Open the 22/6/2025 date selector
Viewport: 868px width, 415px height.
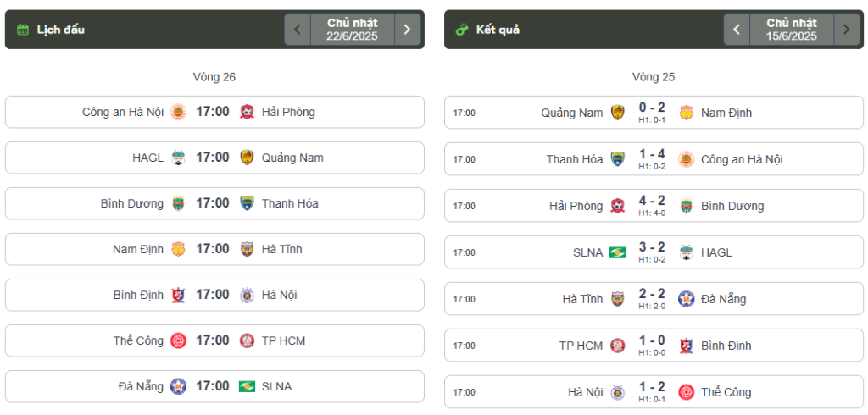coord(353,30)
